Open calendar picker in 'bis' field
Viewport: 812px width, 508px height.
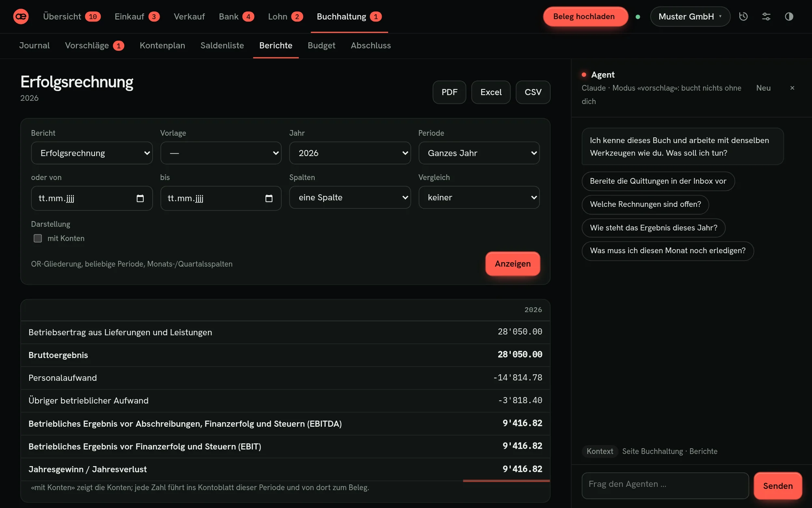pyautogui.click(x=269, y=198)
